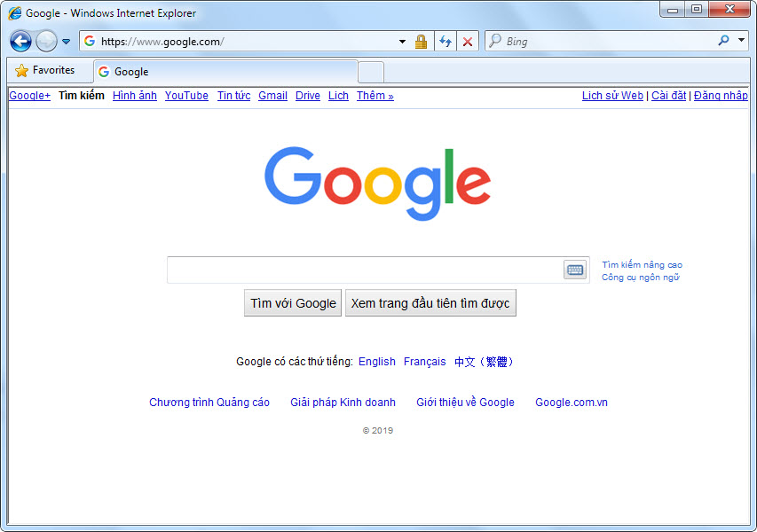Open Gmail from the top bar

(272, 96)
